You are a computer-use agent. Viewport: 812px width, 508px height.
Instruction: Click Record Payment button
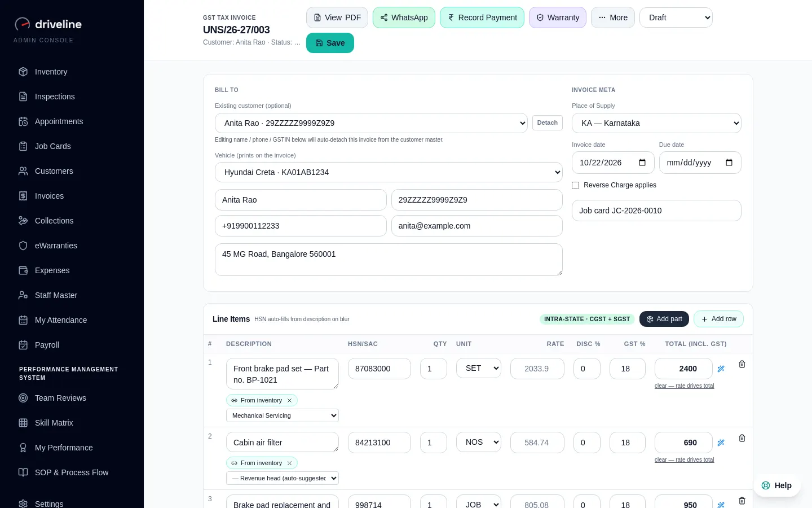(482, 17)
